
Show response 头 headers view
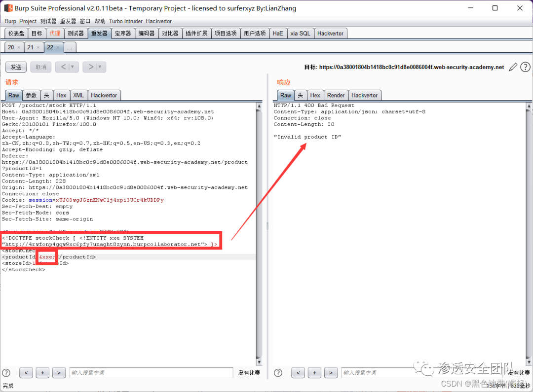pos(301,95)
